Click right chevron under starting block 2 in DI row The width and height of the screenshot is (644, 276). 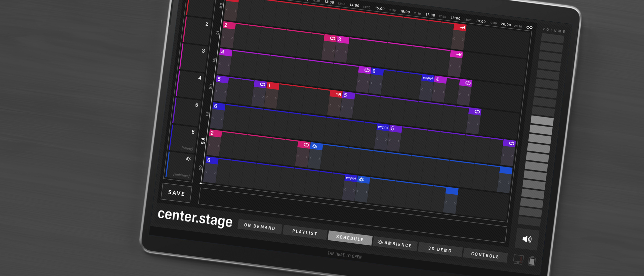click(x=232, y=38)
